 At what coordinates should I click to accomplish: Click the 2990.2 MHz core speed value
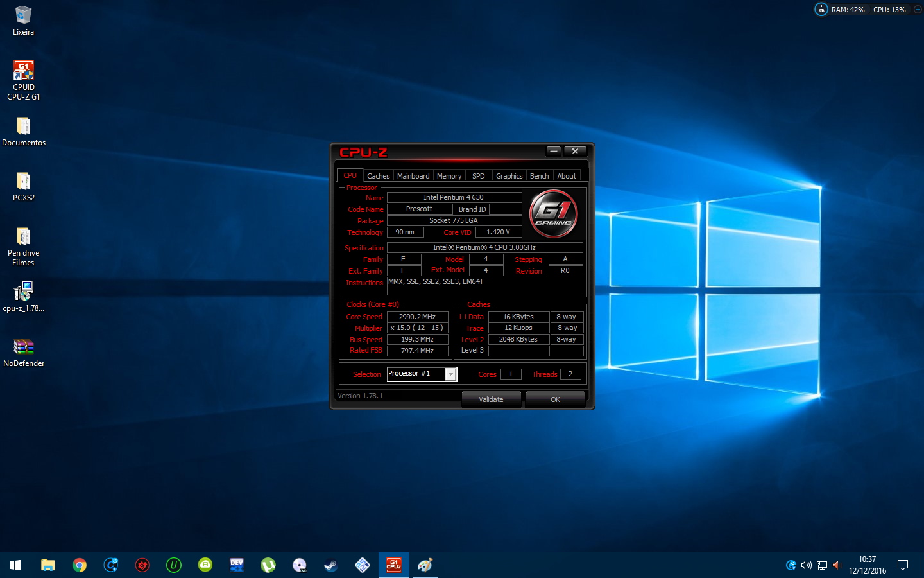point(417,317)
